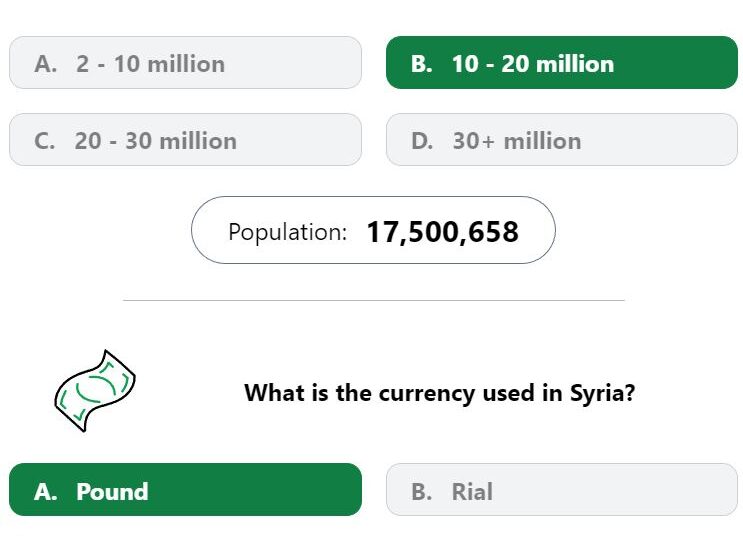Click the letter B. on the green population answer

421,64
